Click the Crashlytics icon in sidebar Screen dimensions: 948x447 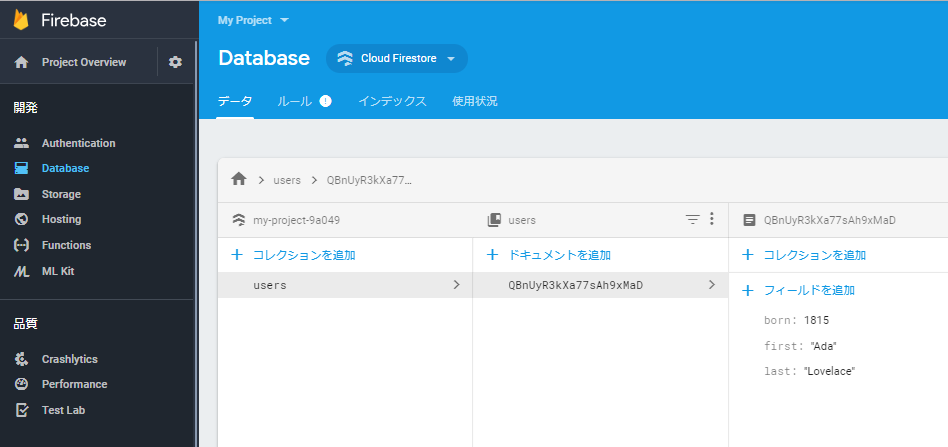(21, 359)
